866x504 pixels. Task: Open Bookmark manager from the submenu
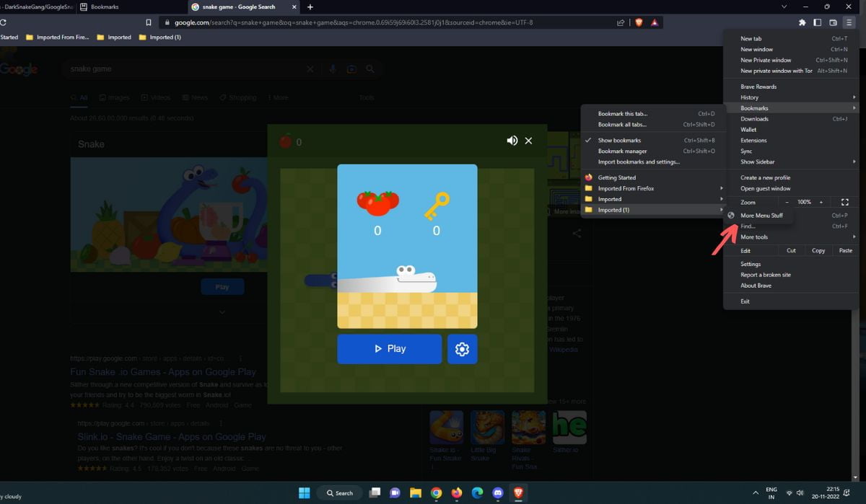click(x=622, y=151)
